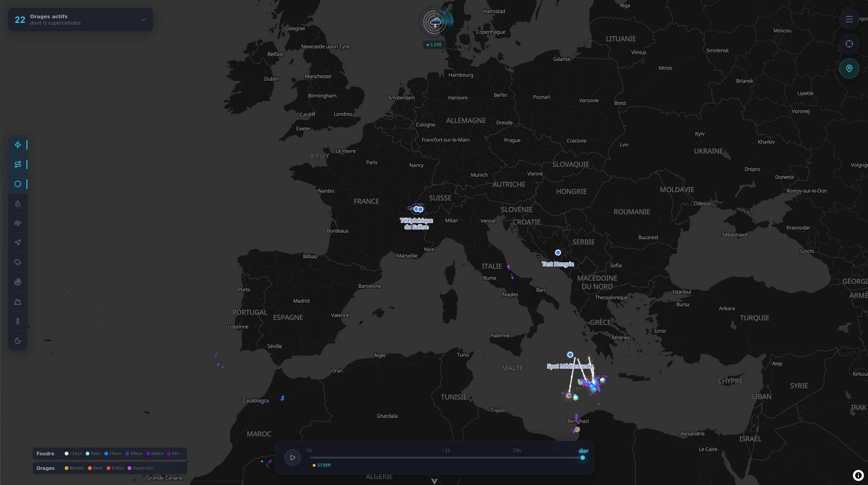
Task: Enable the wind layer icon
Action: pyautogui.click(x=18, y=223)
